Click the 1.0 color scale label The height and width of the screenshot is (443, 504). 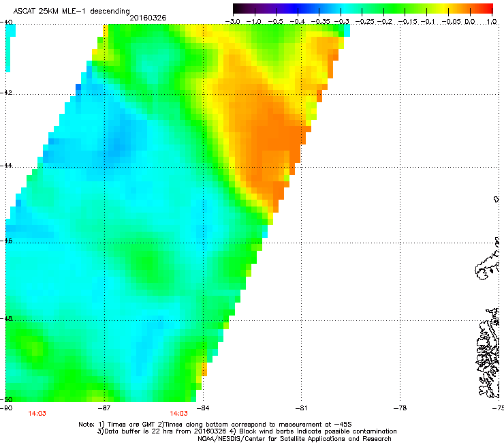(492, 22)
